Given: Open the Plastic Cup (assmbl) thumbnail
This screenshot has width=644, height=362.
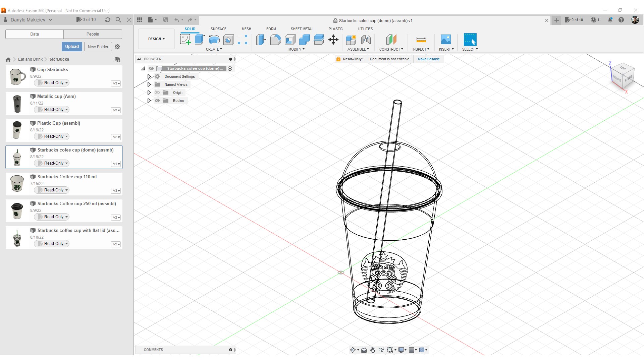Looking at the screenshot, I should (x=17, y=130).
